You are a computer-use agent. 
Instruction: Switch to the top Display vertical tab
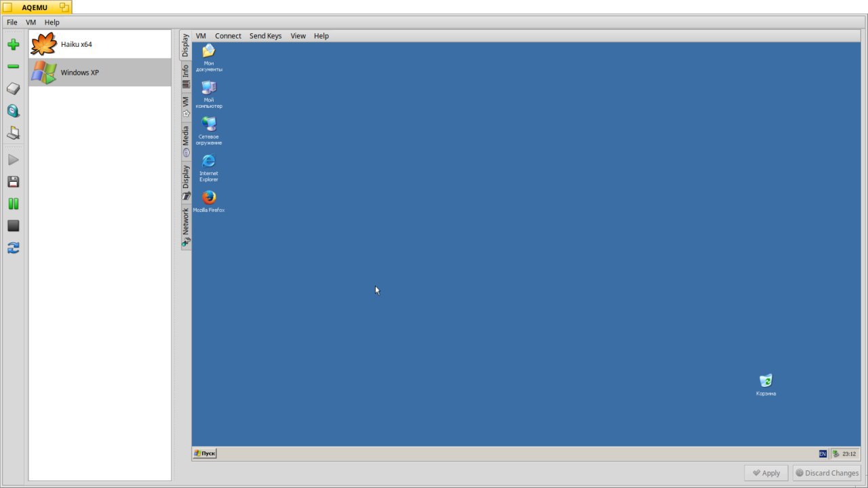pyautogui.click(x=186, y=45)
